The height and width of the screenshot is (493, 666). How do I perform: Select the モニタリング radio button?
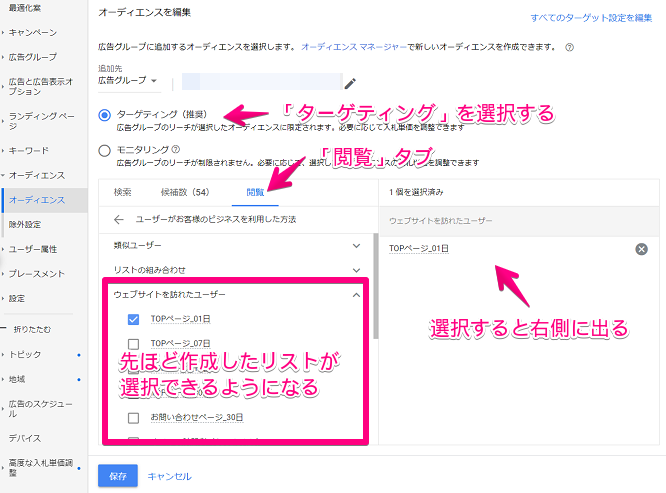[104, 150]
